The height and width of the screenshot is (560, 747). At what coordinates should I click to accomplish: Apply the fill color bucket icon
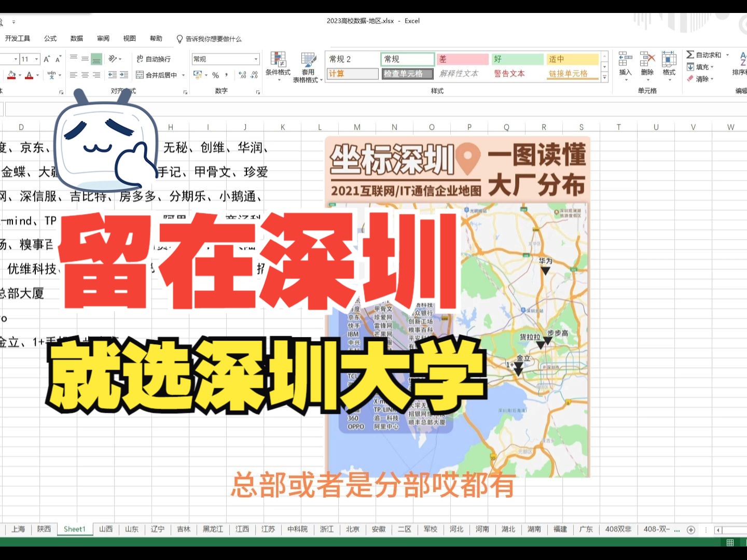coord(11,75)
